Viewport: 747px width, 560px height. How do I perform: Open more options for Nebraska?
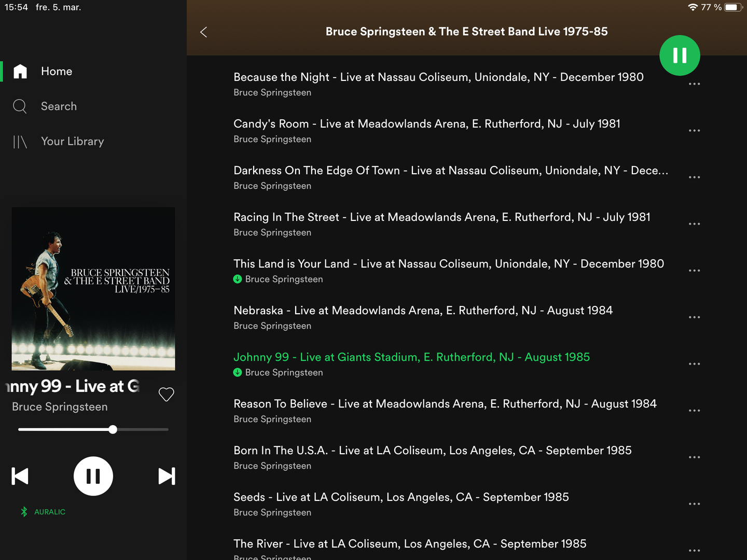[694, 317]
